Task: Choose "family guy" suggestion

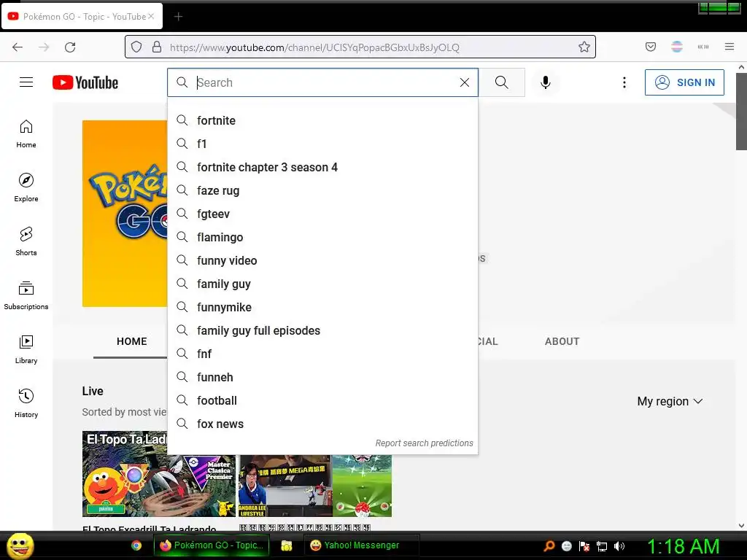Action: point(322,284)
